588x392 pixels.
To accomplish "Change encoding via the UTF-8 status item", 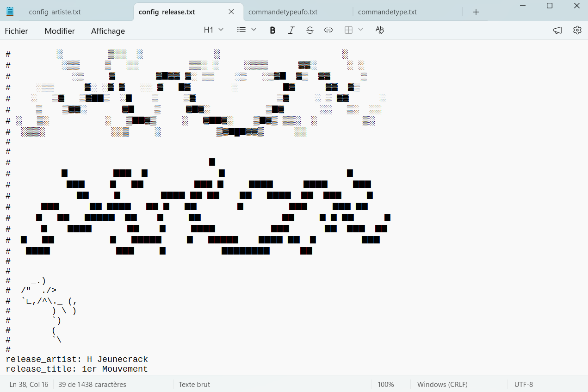I will click(x=523, y=384).
